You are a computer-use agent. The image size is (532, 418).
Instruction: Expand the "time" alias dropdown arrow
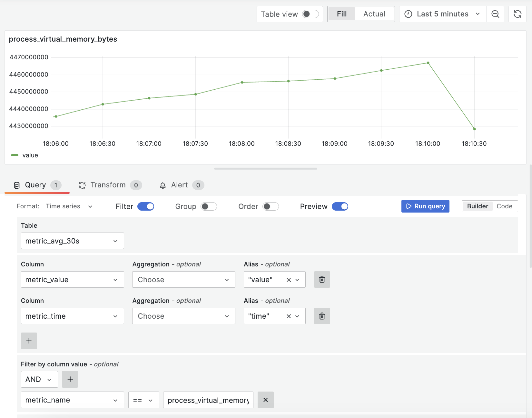point(297,316)
